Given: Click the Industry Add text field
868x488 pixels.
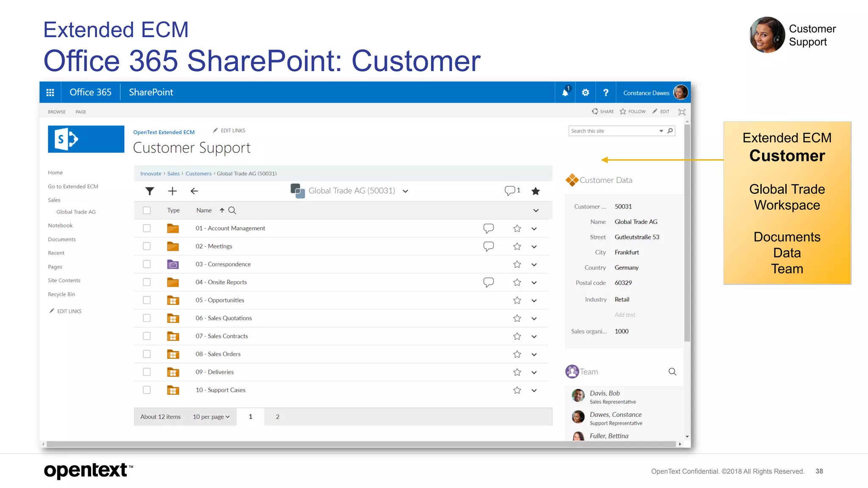Looking at the screenshot, I should [625, 315].
